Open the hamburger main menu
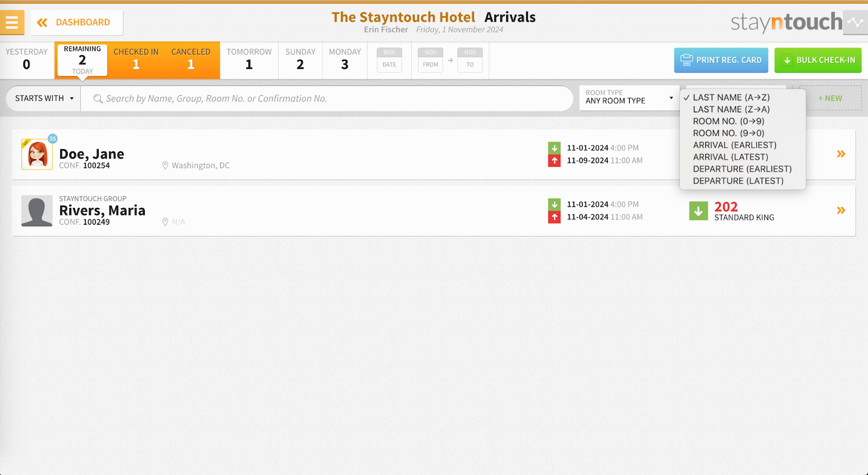This screenshot has height=475, width=868. click(12, 22)
